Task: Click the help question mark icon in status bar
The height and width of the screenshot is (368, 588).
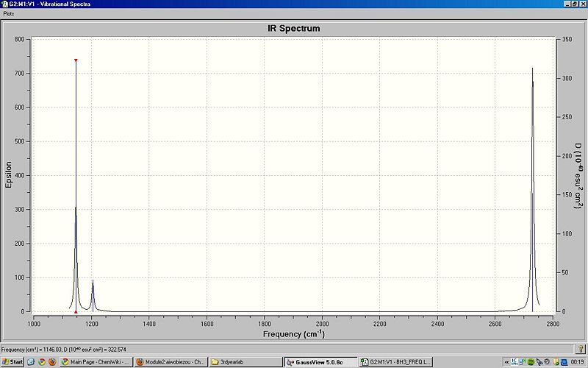Action: pos(580,349)
